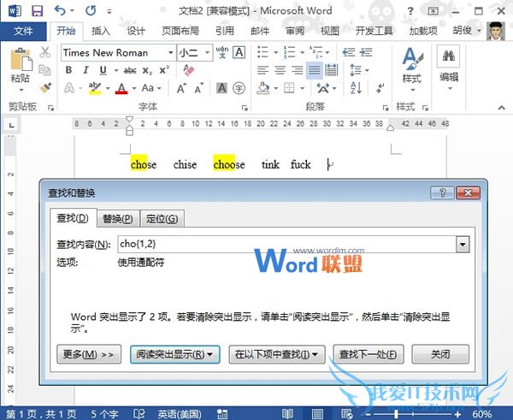Click the phonetic guide wén icon
Screen dimensions: 513x420
pyautogui.click(x=221, y=52)
